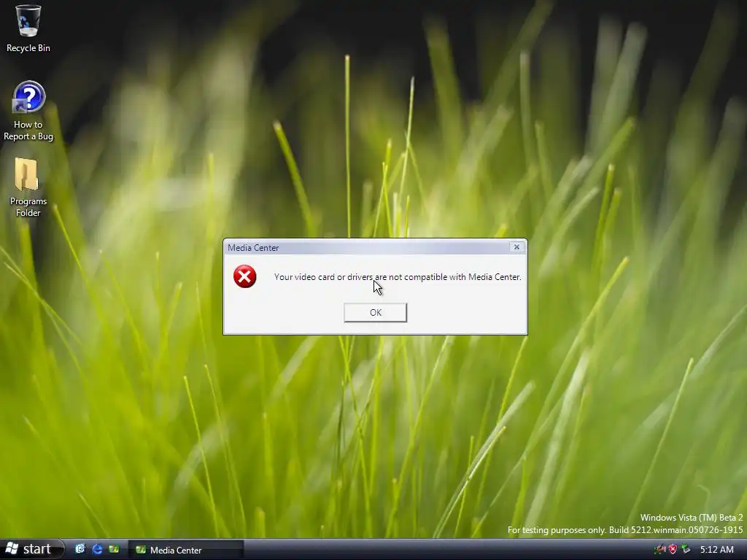Click the first Quick Launch icon beside Start
Screen dimensions: 747x560
click(80, 549)
